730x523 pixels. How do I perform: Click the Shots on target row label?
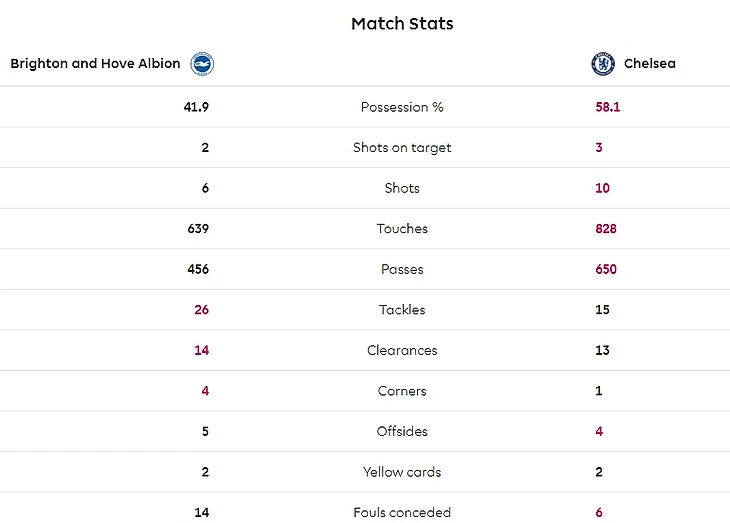click(402, 147)
